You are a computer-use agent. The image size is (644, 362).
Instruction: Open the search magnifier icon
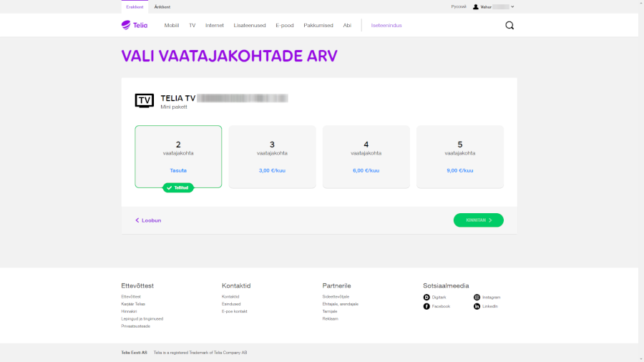[509, 26]
